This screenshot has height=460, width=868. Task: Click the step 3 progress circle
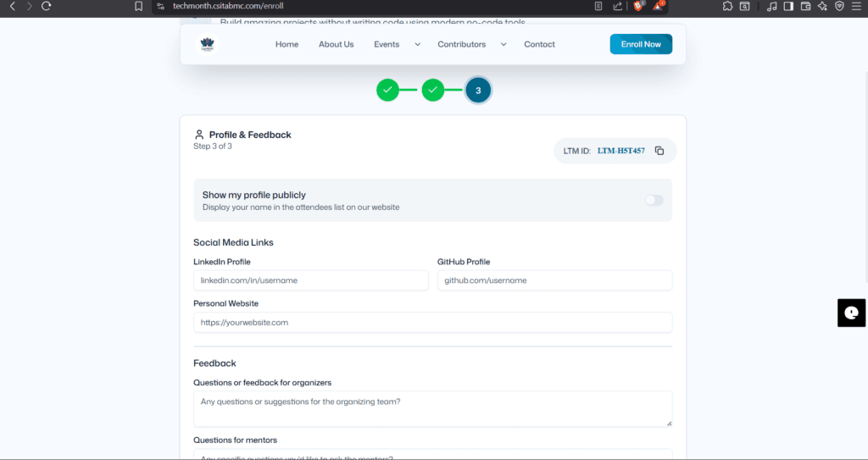point(478,90)
